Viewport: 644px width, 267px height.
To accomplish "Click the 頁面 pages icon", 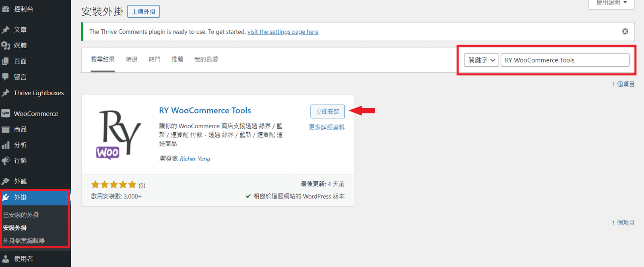I will (6, 61).
